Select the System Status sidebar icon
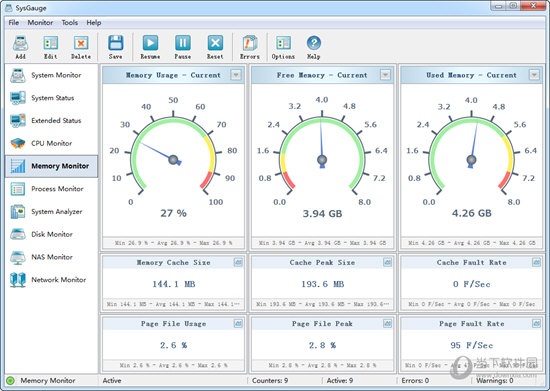The height and width of the screenshot is (391, 550). tap(18, 98)
